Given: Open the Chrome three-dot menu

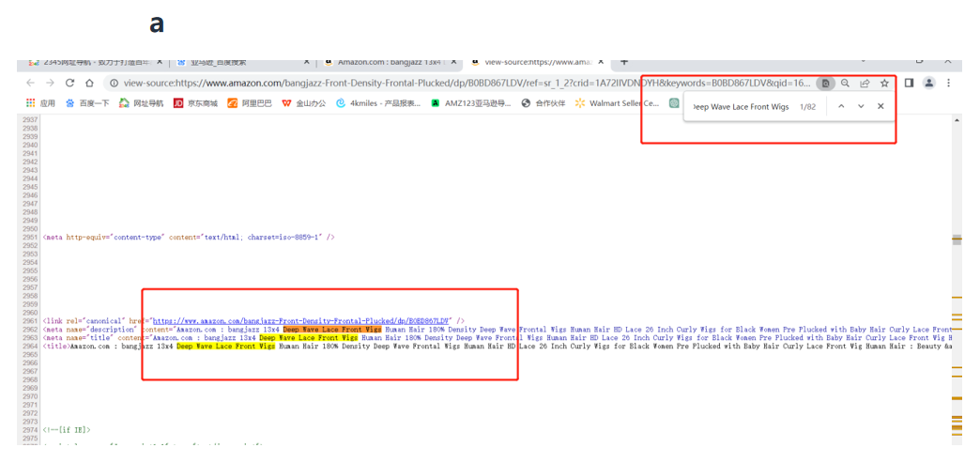Looking at the screenshot, I should click(x=948, y=83).
